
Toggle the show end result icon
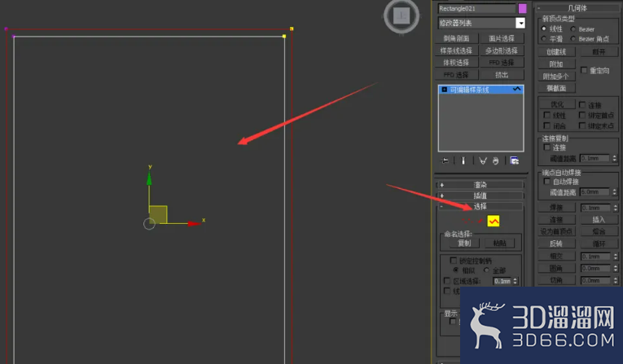tap(463, 160)
